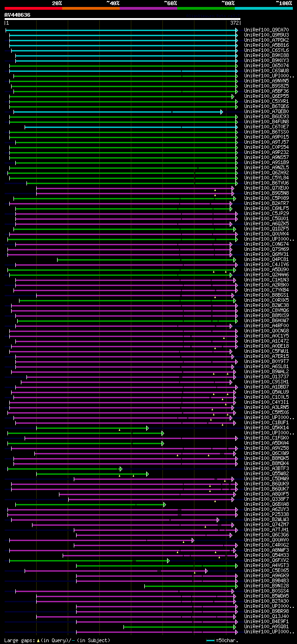Viewport: 297px width, 644px height.
Task: Click the purple ~60% identity color segment
Action: click(148, 8)
